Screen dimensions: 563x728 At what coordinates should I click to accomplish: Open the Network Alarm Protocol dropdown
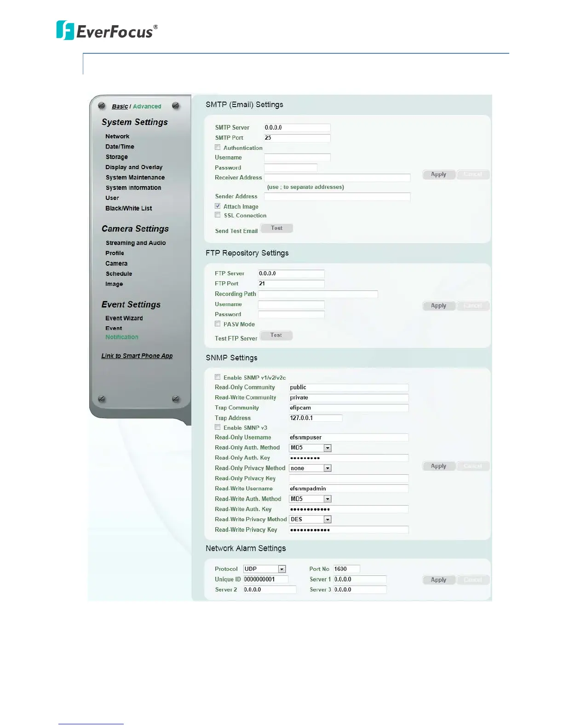click(264, 569)
